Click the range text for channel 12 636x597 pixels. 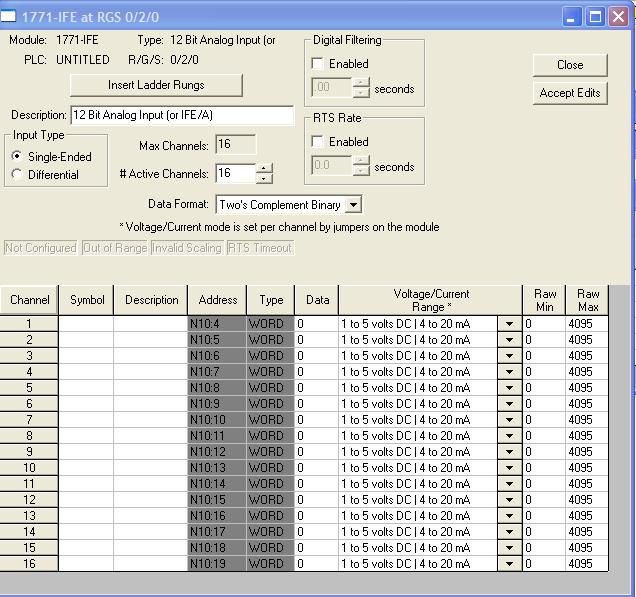406,500
